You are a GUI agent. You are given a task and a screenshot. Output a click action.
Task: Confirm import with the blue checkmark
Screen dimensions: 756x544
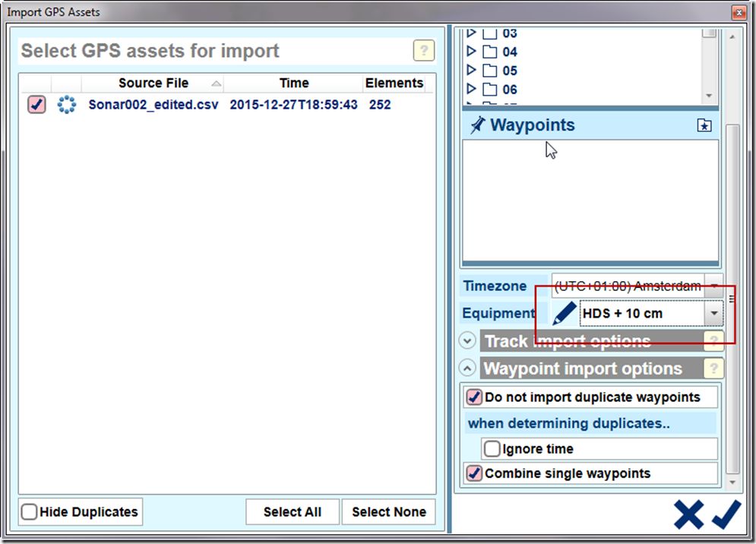tap(726, 514)
